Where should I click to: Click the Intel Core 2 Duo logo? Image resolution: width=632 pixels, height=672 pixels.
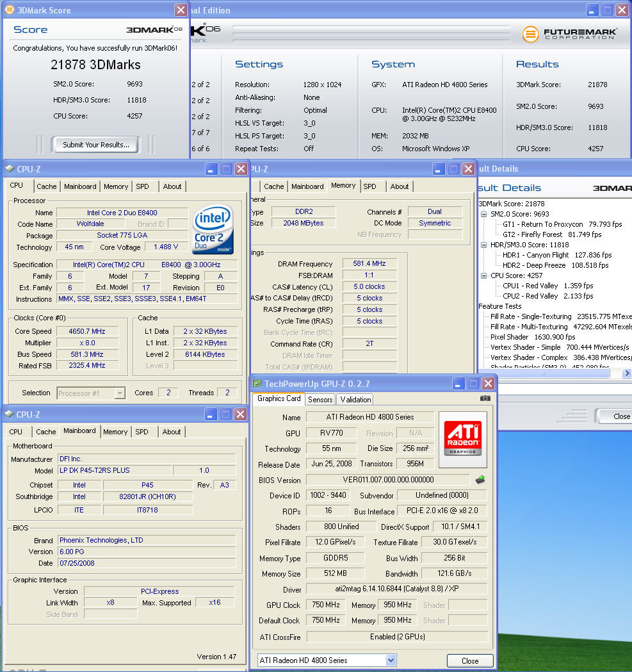pyautogui.click(x=213, y=229)
